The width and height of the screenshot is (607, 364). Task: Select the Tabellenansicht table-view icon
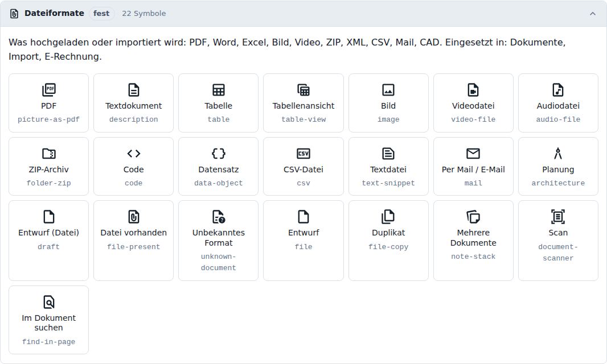click(x=303, y=90)
